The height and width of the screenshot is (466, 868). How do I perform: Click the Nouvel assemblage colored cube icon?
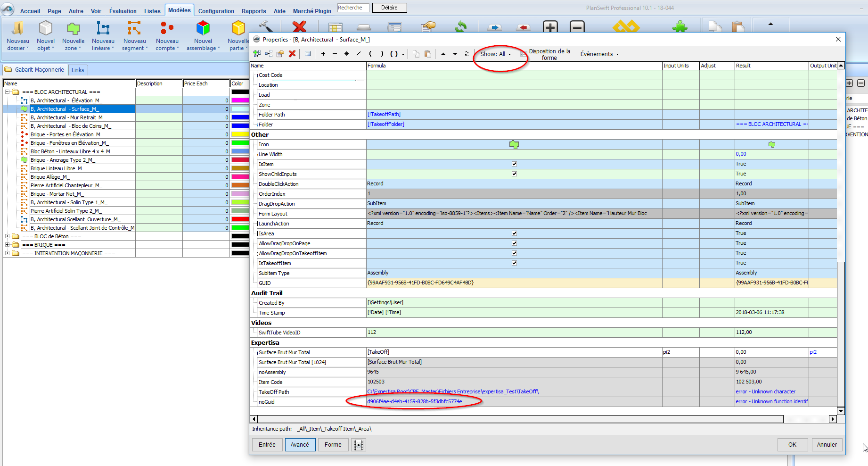(x=203, y=29)
